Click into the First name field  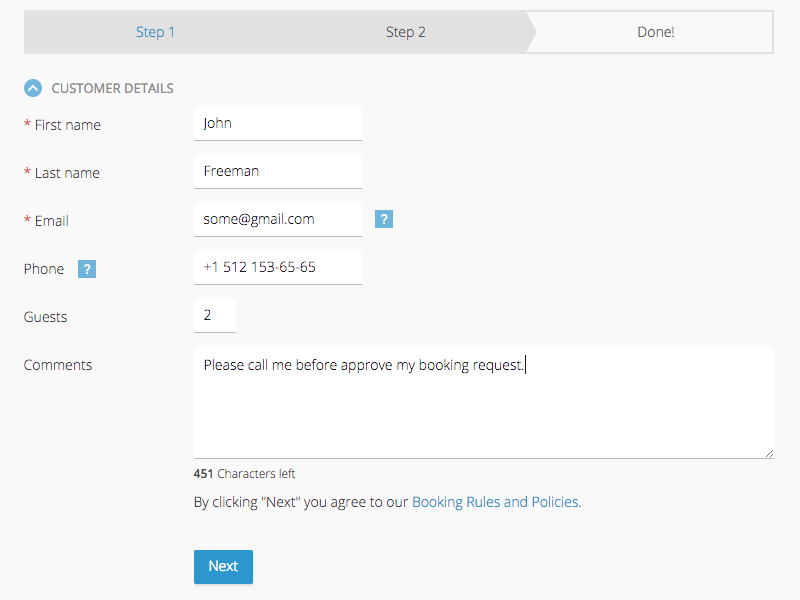point(278,124)
